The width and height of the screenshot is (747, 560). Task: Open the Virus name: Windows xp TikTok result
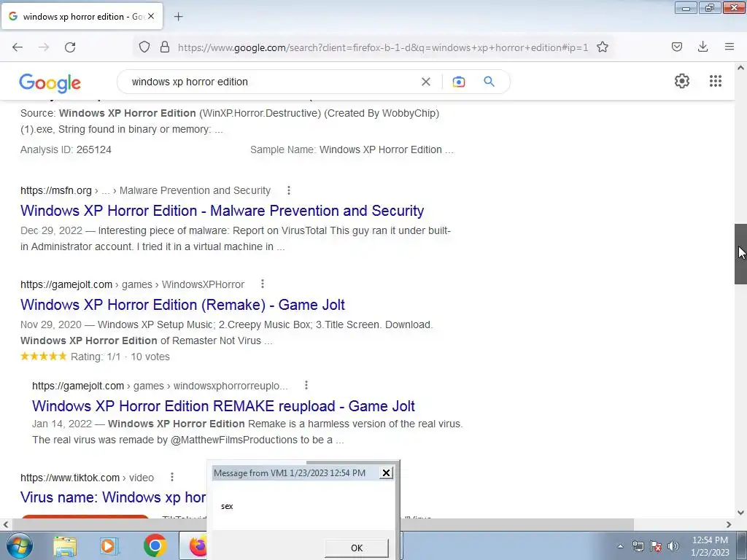[x=113, y=497]
